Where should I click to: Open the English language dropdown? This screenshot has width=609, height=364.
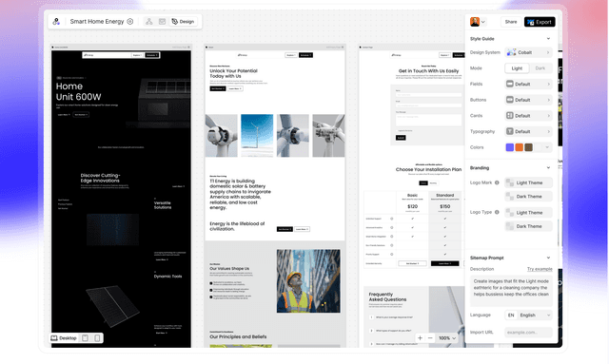[x=528, y=316]
